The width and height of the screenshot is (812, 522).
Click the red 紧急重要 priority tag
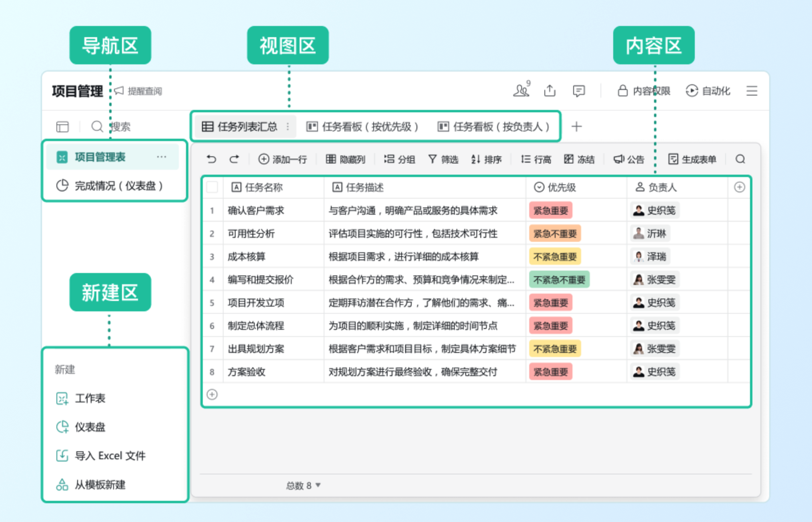551,210
